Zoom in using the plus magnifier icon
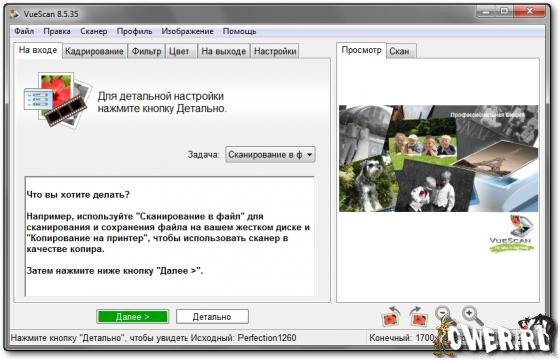The image size is (560, 360). pyautogui.click(x=471, y=314)
